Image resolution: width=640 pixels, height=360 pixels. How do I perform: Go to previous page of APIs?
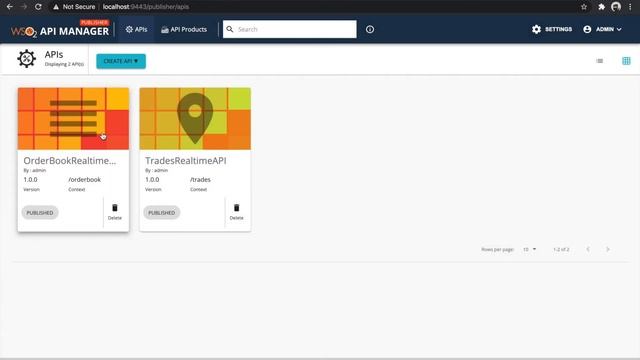(x=588, y=249)
